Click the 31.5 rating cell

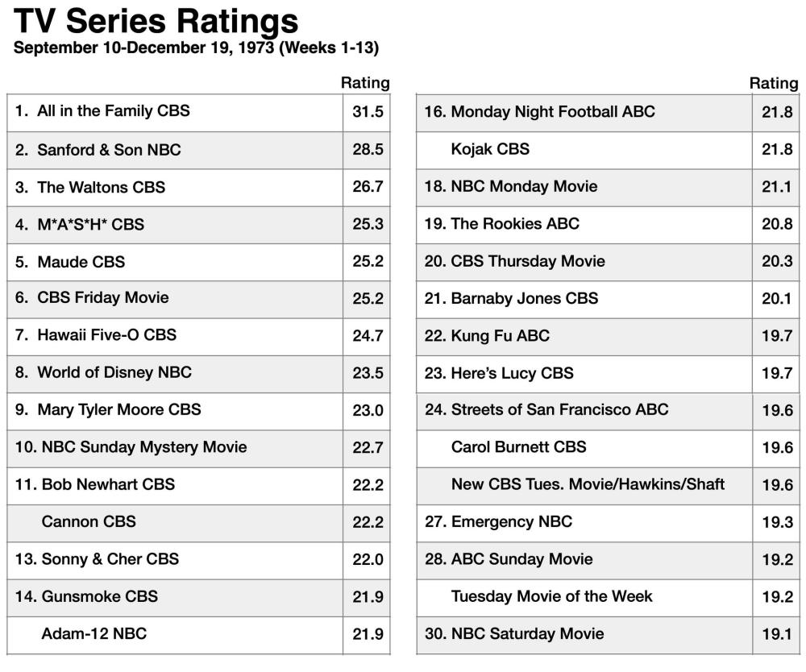click(x=368, y=111)
